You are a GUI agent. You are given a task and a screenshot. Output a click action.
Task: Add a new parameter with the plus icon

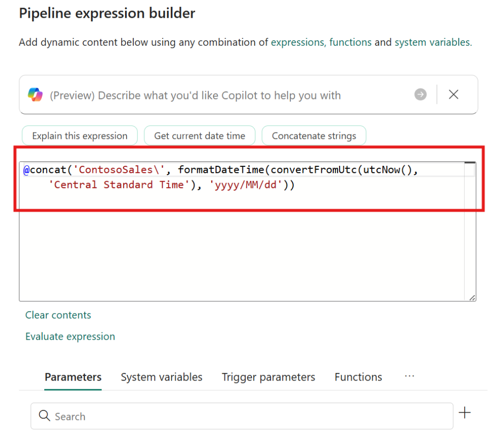pos(465,413)
